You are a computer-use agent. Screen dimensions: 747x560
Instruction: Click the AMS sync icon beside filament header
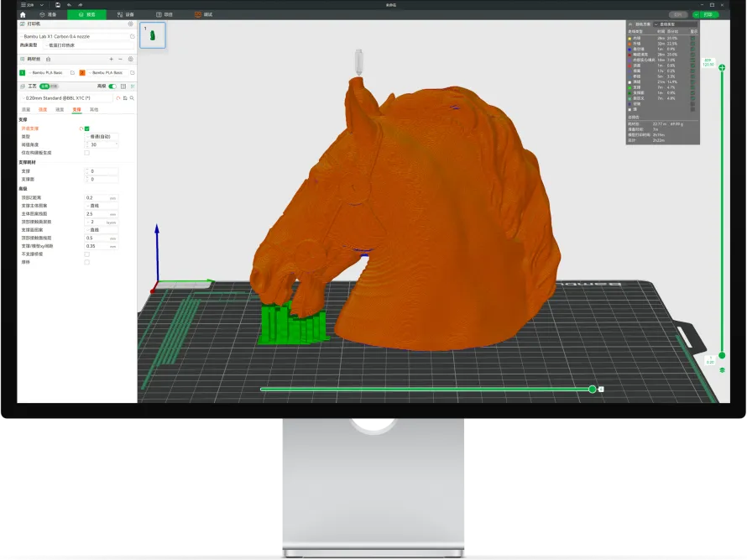tap(48, 59)
